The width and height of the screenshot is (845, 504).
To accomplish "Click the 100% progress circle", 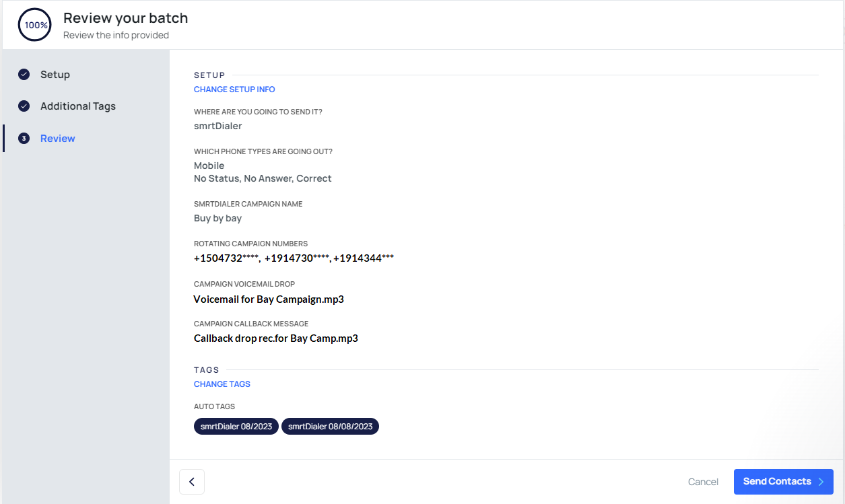I will click(x=35, y=25).
